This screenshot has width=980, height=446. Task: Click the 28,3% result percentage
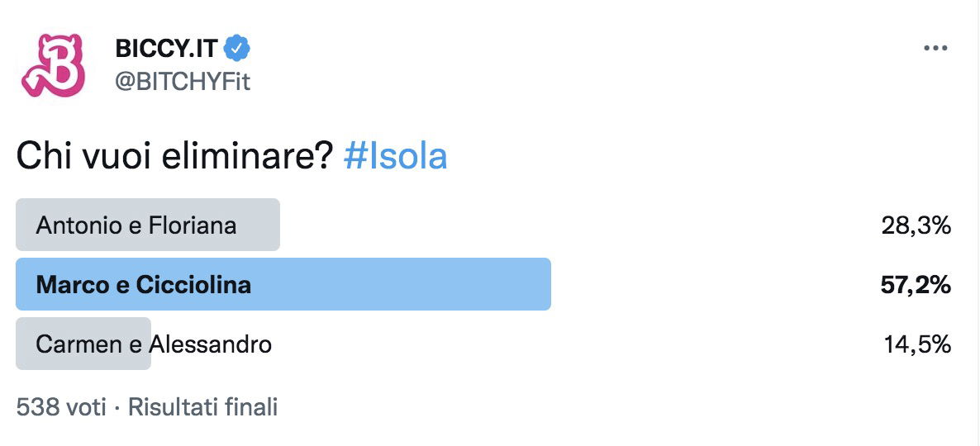pos(916,225)
